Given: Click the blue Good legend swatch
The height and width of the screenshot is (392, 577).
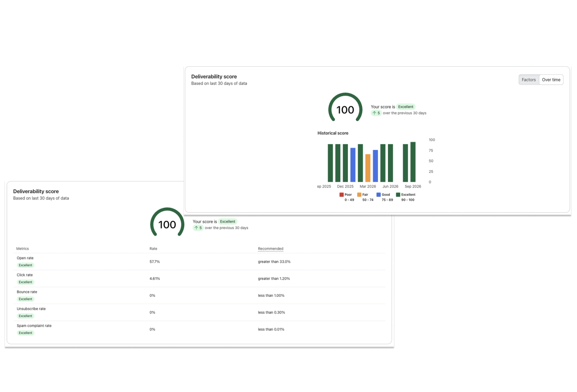Looking at the screenshot, I should (379, 194).
